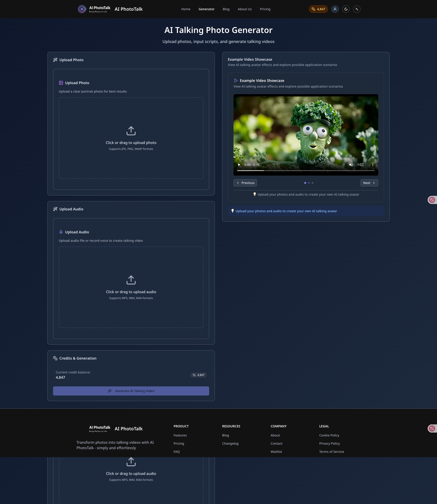The height and width of the screenshot is (504, 437).
Task: Select the second carousel dot indicator
Action: point(309,183)
